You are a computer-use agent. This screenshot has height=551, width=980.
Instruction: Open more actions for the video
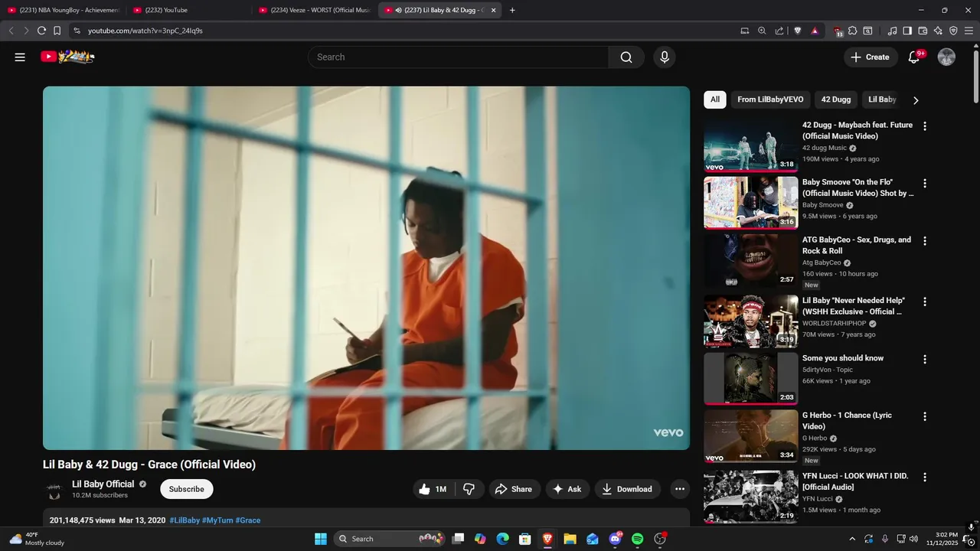click(680, 489)
